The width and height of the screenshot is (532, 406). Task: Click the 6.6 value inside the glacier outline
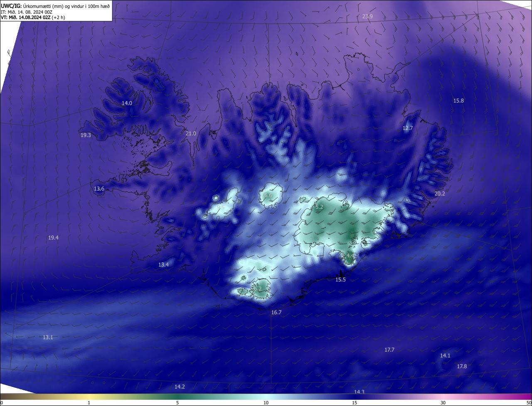point(268,195)
